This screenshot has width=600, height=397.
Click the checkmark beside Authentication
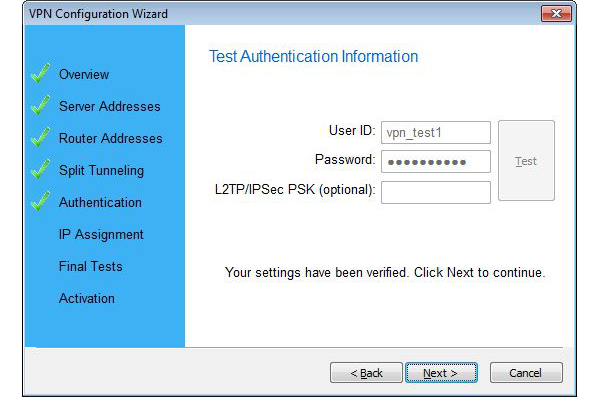(x=41, y=201)
